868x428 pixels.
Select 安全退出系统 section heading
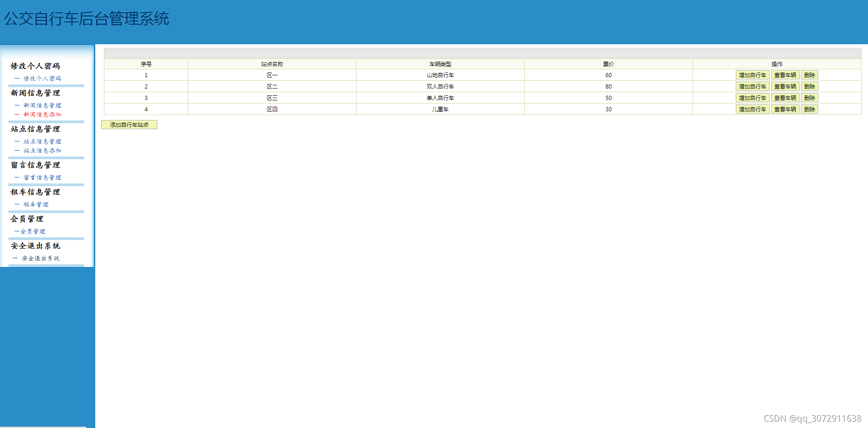[36, 246]
